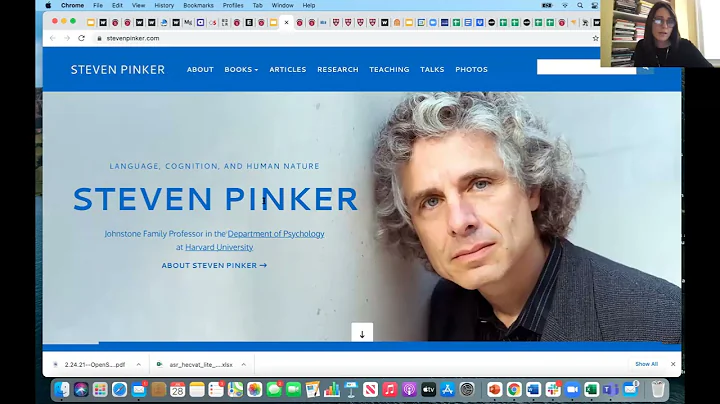720x404 pixels.
Task: Follow the Harvard University link
Action: tap(219, 247)
